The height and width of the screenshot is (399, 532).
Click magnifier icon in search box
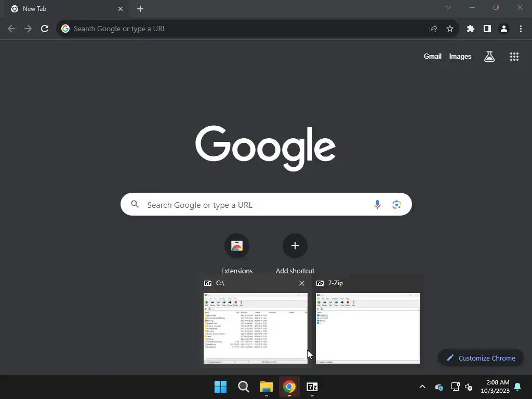135,204
